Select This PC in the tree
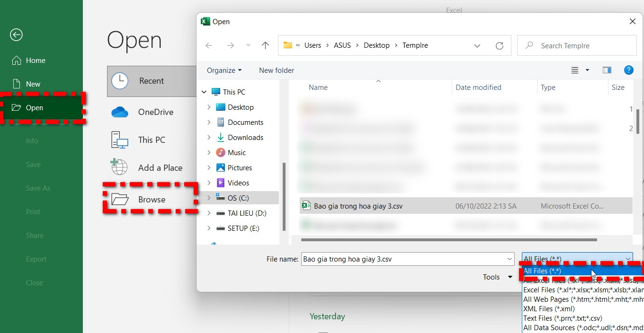The image size is (644, 333). [234, 92]
